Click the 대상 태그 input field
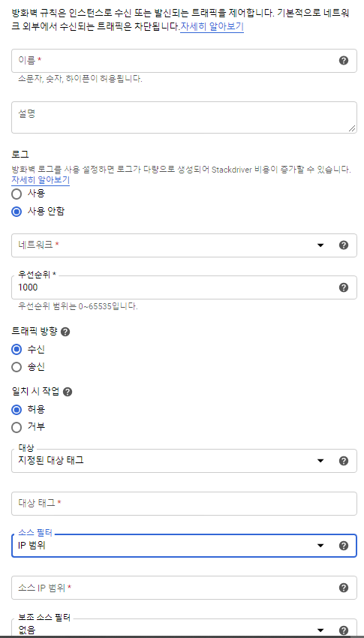Viewport: 364px width, 638px height. (184, 504)
